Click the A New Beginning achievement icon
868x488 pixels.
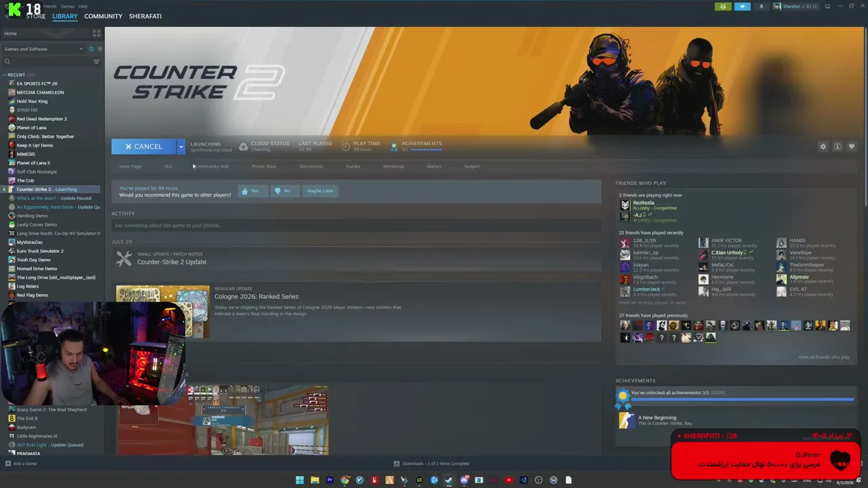(x=626, y=420)
